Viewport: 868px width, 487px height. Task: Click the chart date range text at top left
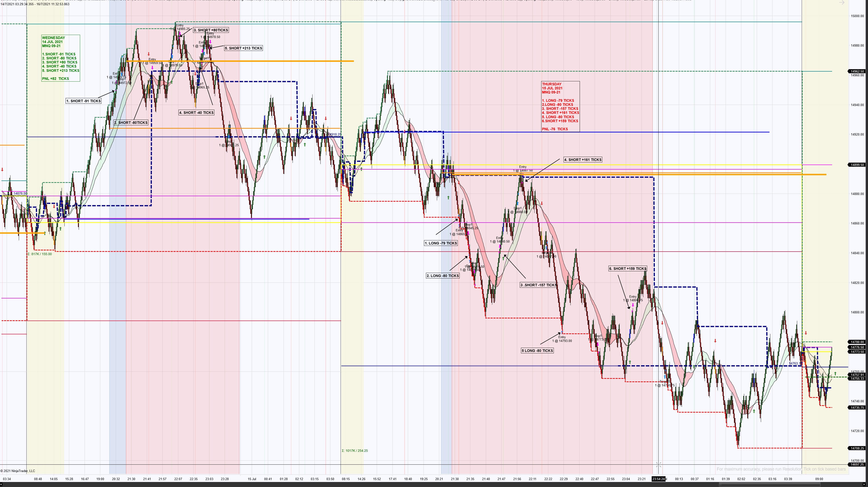(35, 4)
